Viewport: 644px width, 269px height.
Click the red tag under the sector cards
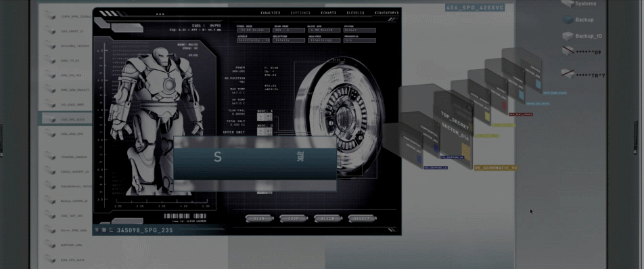tap(520, 115)
